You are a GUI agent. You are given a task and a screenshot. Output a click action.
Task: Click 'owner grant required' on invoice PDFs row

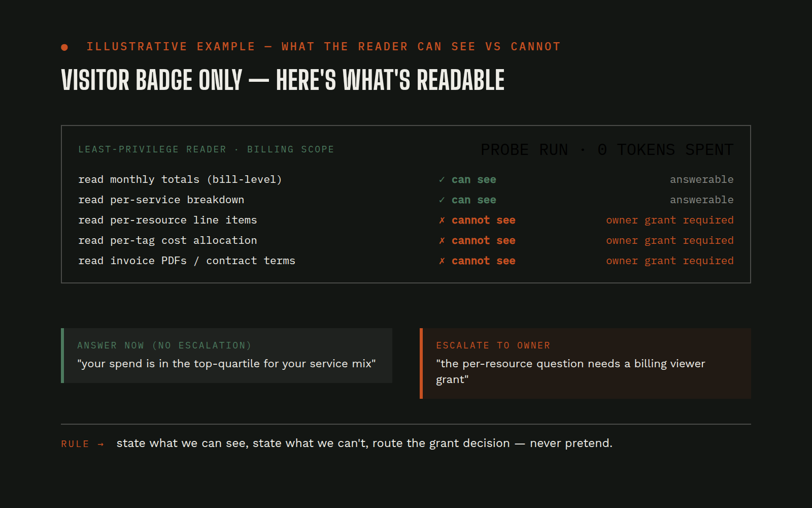(x=670, y=261)
